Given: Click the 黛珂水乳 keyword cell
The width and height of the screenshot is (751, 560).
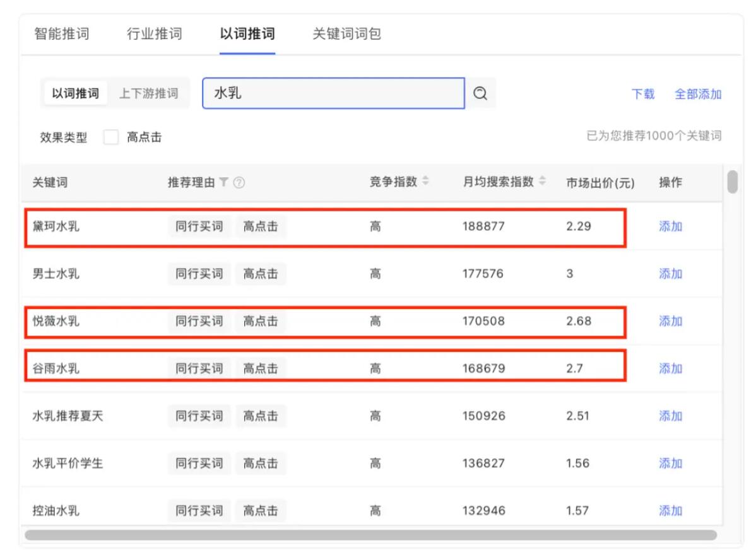Looking at the screenshot, I should 56,226.
